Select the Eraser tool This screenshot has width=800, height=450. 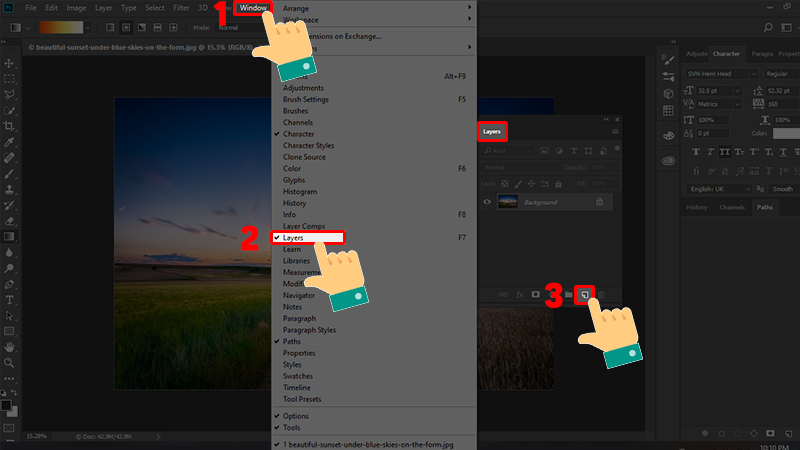pos(9,221)
